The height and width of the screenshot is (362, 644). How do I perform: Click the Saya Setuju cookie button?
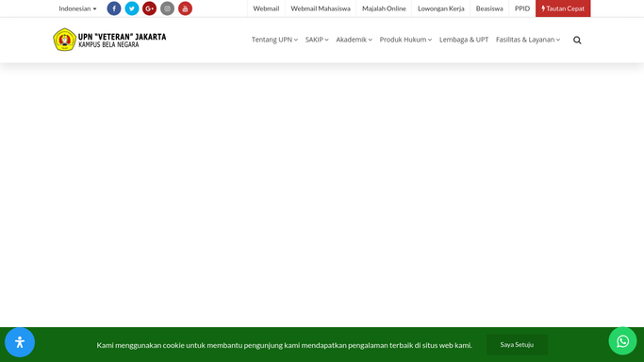click(517, 345)
